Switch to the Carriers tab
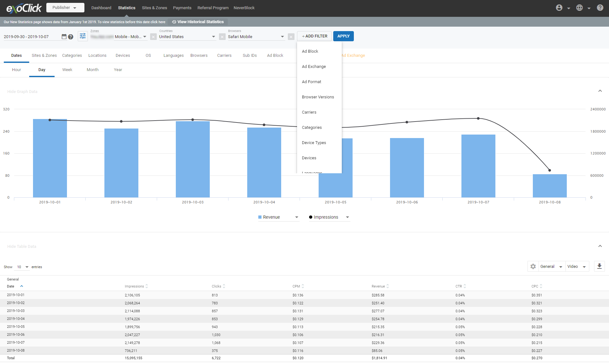 pos(224,56)
